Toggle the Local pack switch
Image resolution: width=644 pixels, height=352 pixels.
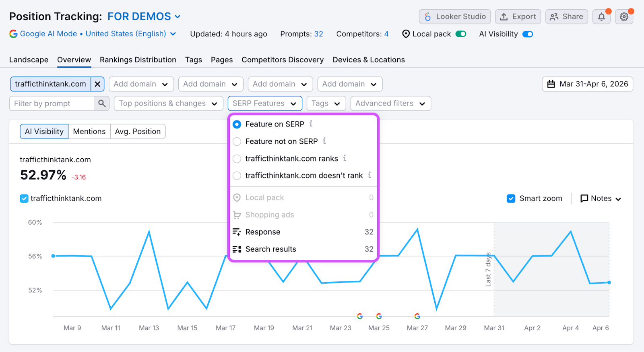461,34
